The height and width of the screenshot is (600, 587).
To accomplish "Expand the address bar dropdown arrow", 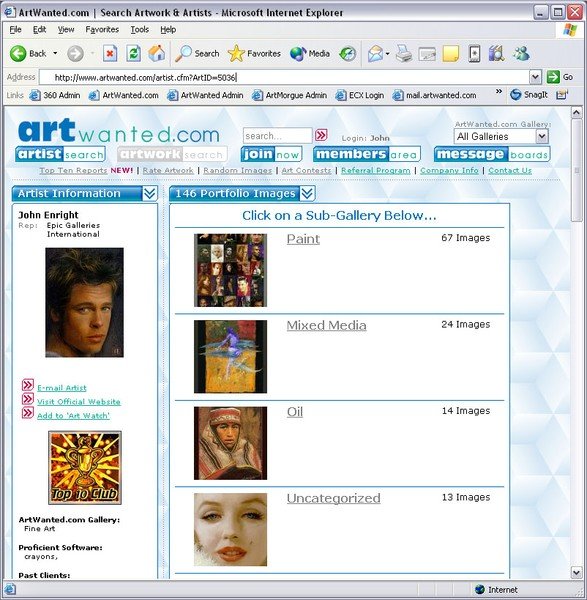I will tap(535, 78).
